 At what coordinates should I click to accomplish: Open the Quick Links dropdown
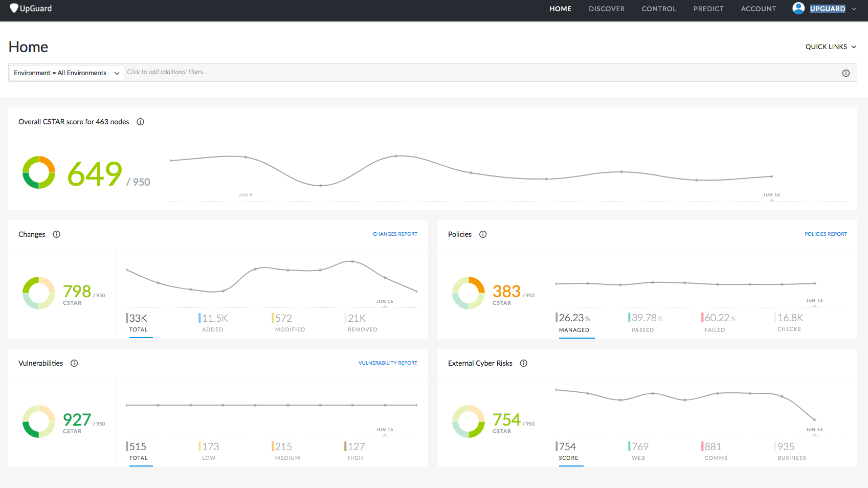click(831, 47)
